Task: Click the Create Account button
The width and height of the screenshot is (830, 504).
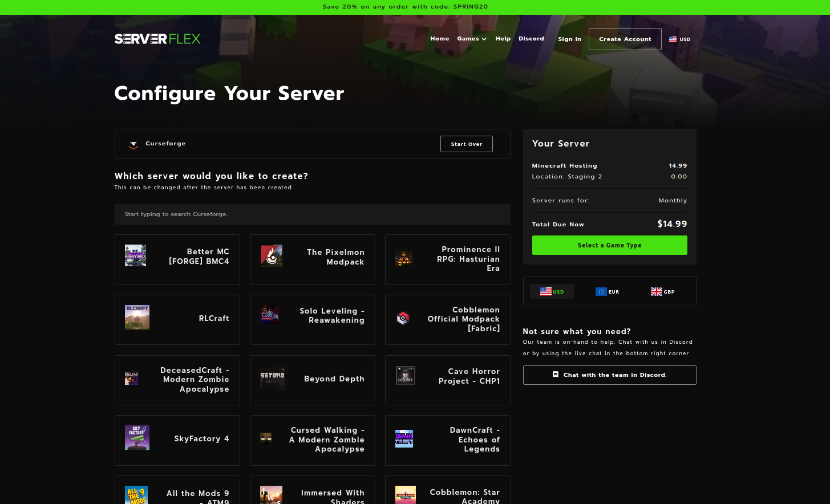Action: pos(625,39)
